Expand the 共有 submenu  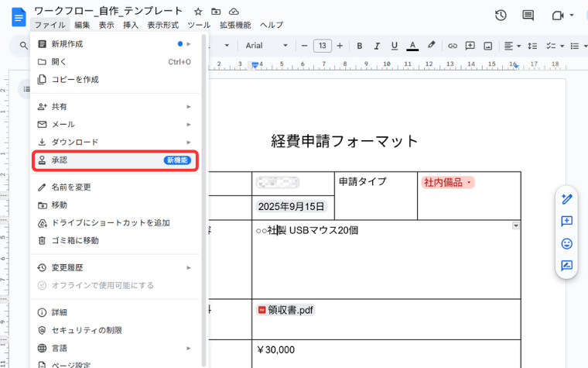tap(115, 107)
